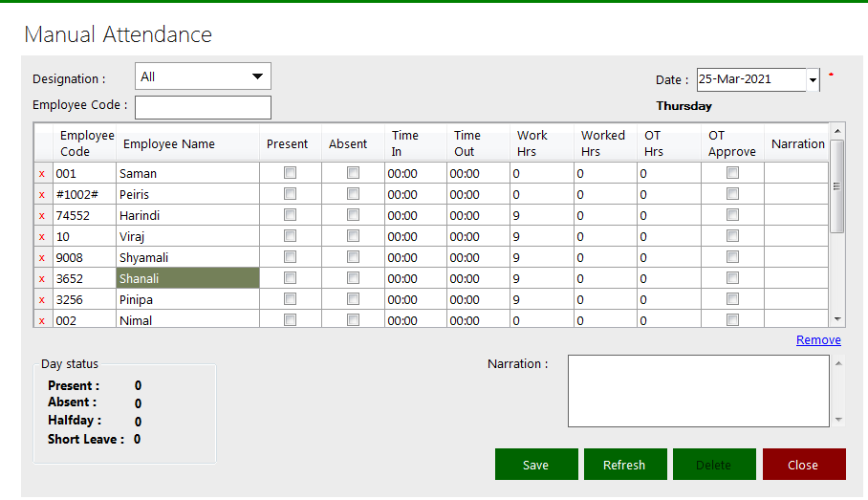
Task: Mark Saman as Present
Action: pos(290,173)
